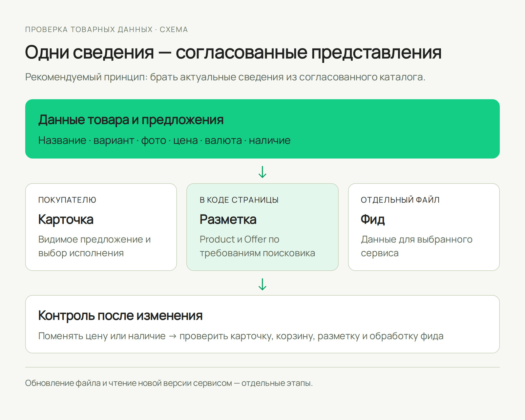Click the "В КОДЕ СТРАНИЦЫ" label

click(239, 200)
